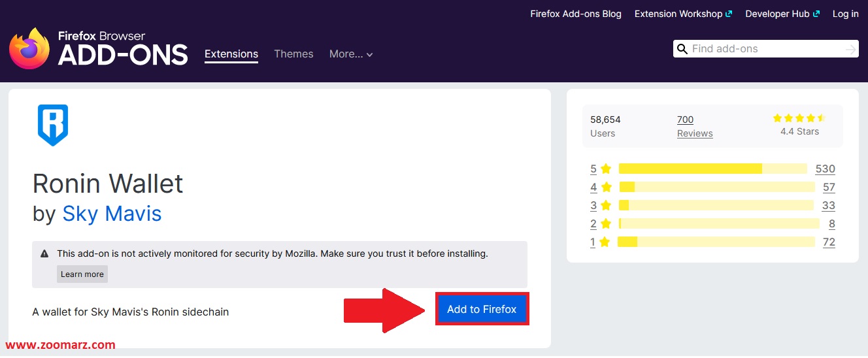Open the 33 three-star reviews count

click(x=828, y=205)
